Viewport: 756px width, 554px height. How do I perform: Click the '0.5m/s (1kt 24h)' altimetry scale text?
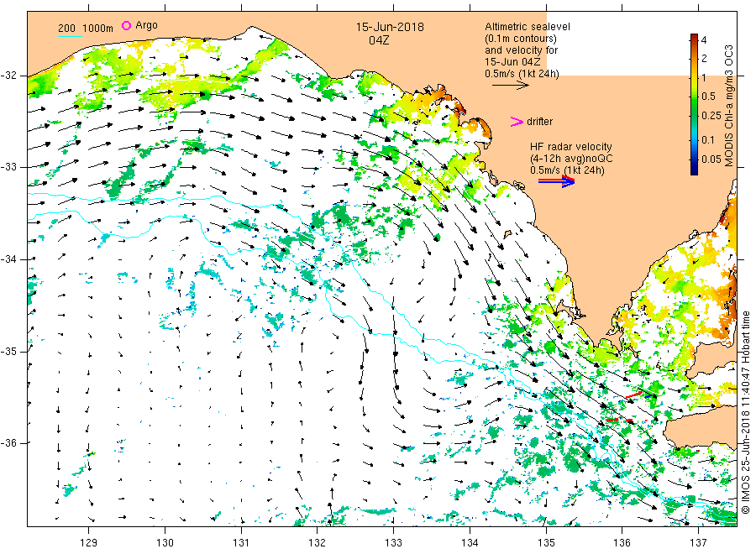point(522,74)
